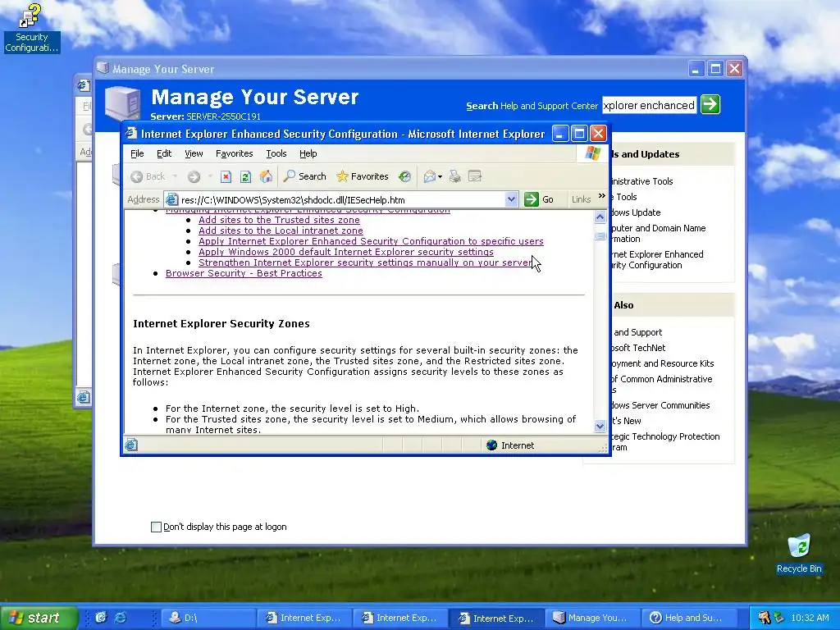Click the Forward arrow in IE toolbar
The image size is (840, 630).
[194, 176]
